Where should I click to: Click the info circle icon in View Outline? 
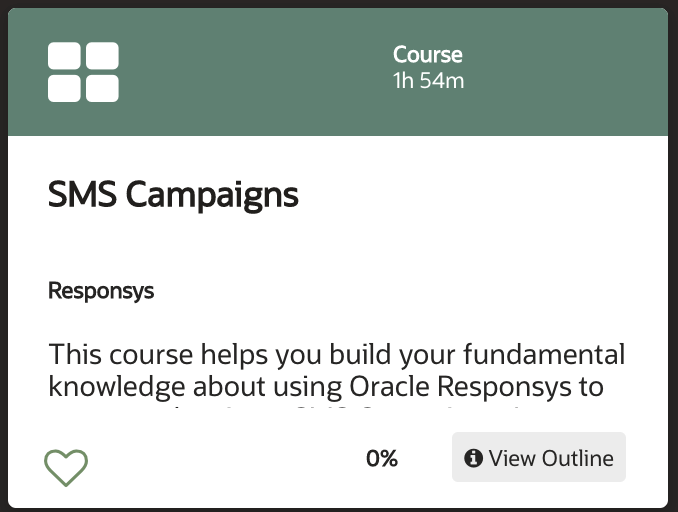pyautogui.click(x=473, y=458)
